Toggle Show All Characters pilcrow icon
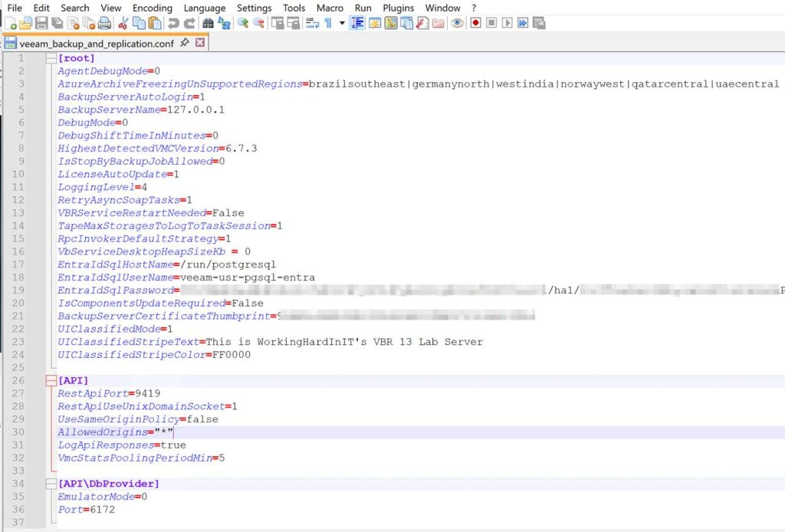The height and width of the screenshot is (532, 785). (x=328, y=24)
